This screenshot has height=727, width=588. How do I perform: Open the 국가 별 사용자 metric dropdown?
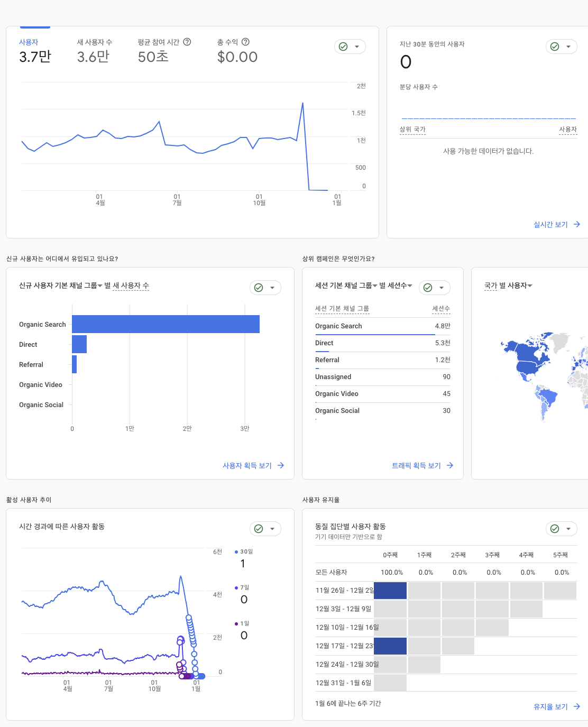point(530,286)
